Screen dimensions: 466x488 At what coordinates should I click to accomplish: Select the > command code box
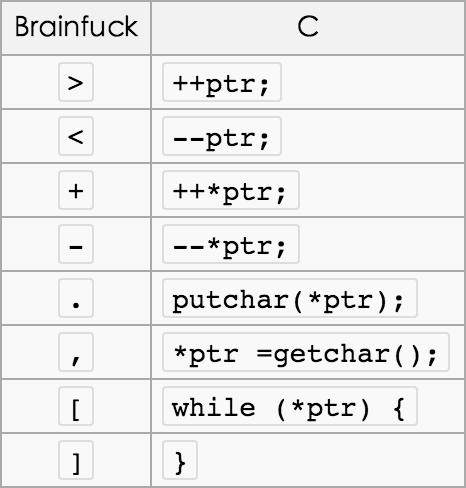(x=76, y=82)
